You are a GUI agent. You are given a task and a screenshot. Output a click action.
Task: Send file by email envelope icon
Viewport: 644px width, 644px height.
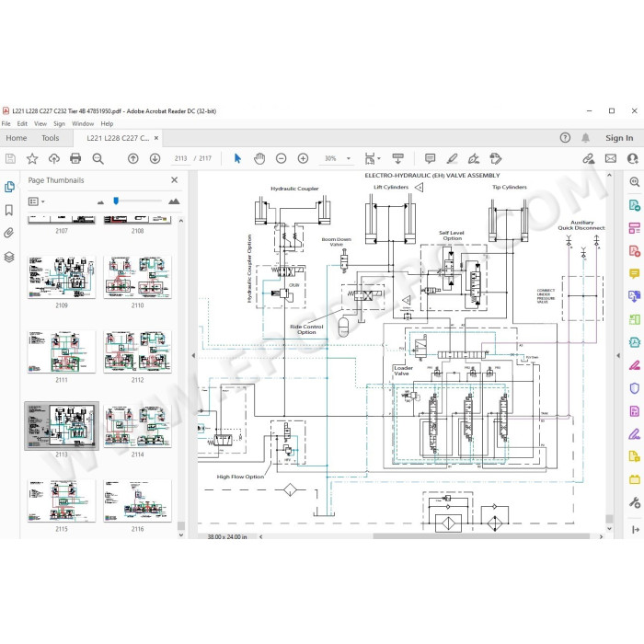tap(611, 158)
